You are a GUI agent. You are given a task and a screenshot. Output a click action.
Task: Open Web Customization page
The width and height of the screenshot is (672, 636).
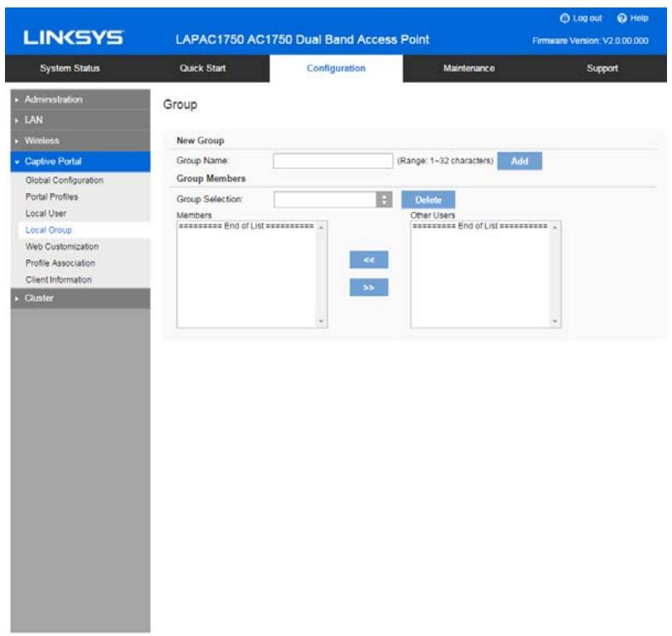(62, 247)
